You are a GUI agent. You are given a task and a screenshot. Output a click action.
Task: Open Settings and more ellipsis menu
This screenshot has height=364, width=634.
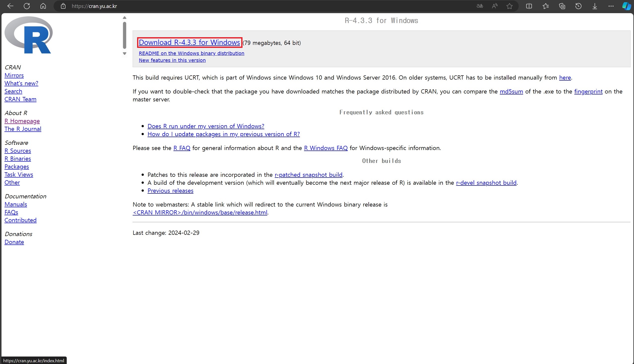pos(611,6)
